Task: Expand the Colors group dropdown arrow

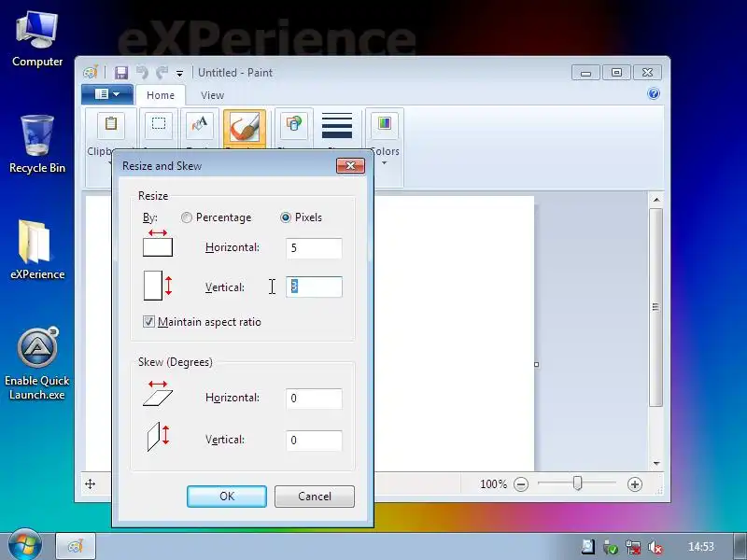Action: point(384,162)
